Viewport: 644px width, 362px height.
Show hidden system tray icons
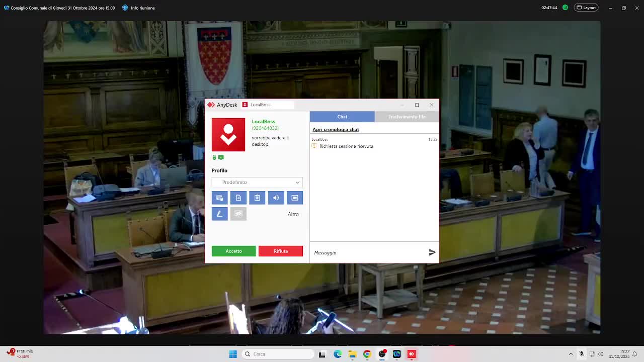tap(571, 354)
